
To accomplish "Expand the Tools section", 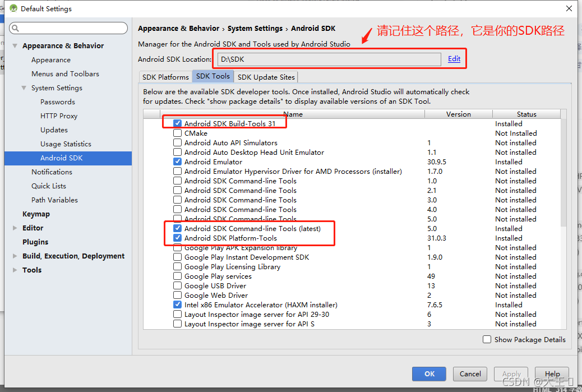I will [x=15, y=270].
